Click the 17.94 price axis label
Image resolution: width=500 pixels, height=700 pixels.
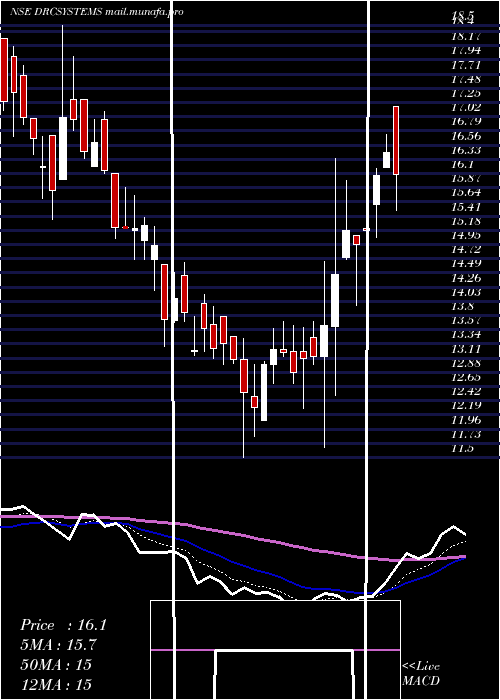pyautogui.click(x=466, y=50)
